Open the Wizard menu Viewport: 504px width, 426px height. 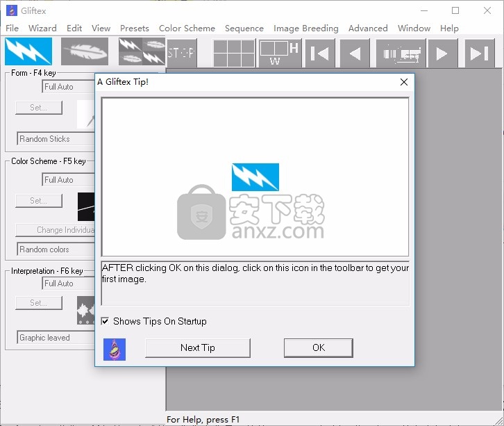42,28
